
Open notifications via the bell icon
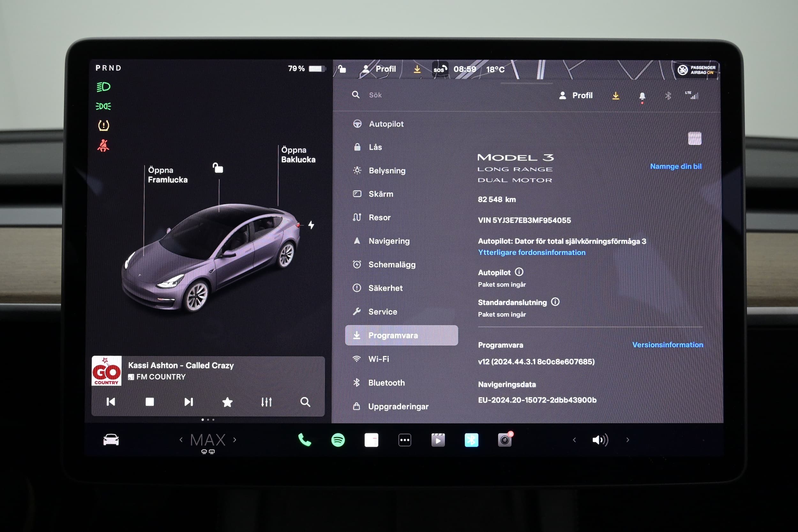click(x=642, y=96)
